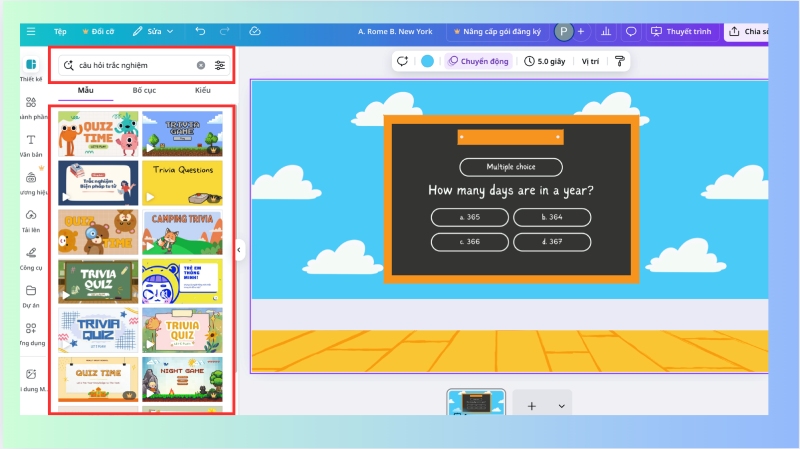Collapse the side panel with arrow handle
The height and width of the screenshot is (449, 800).
tap(239, 249)
